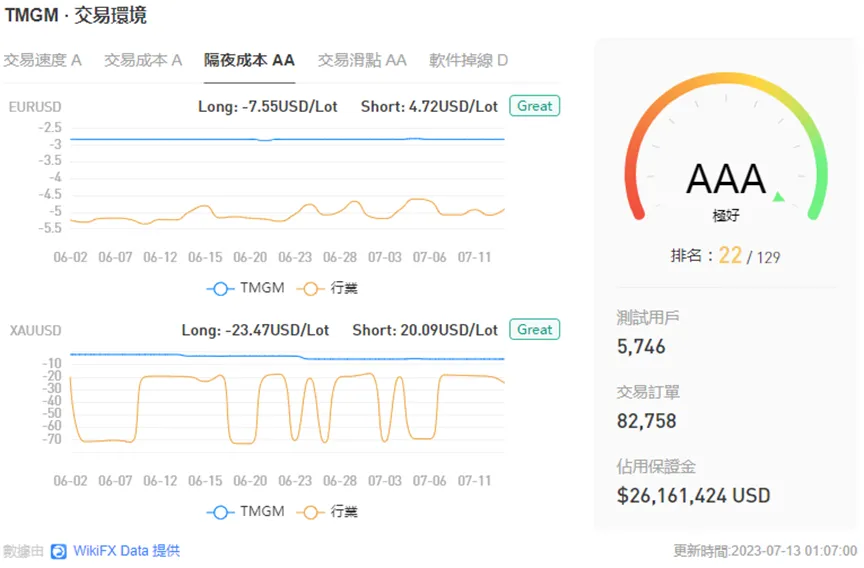Click the TMGM · 交易環境 heading

76,15
